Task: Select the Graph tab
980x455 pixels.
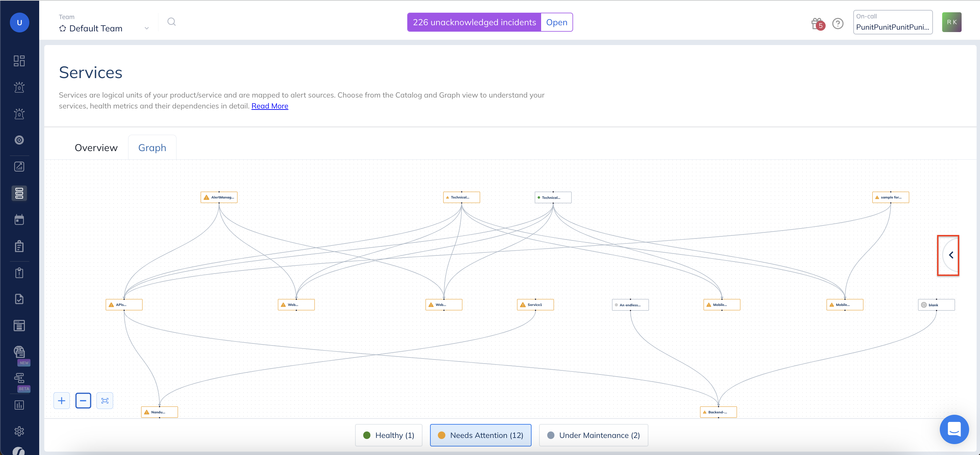Action: [152, 148]
